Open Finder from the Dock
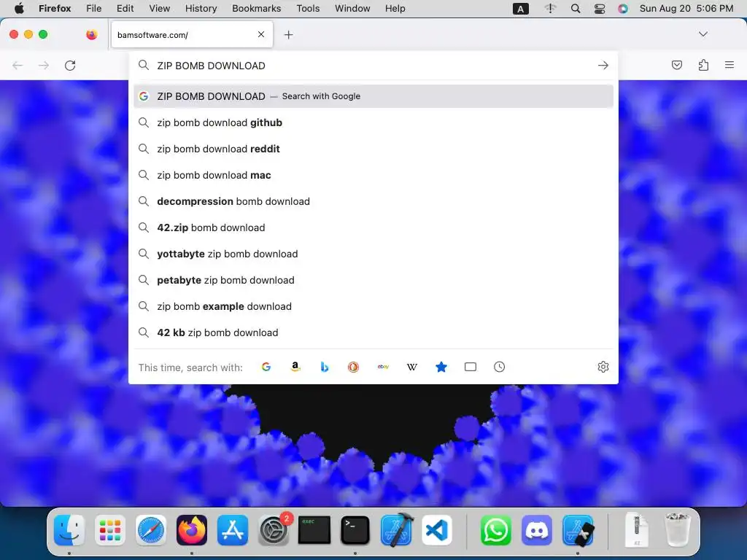747x560 pixels. coord(69,530)
